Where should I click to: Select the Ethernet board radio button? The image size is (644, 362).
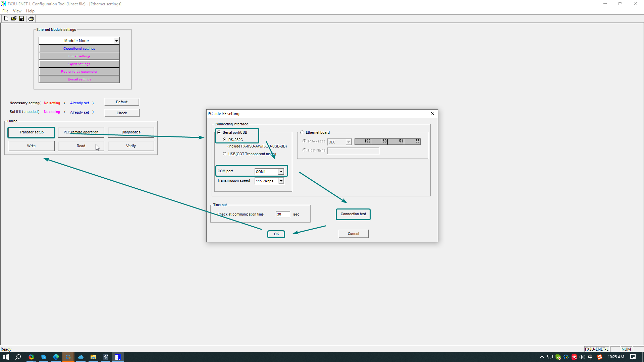pos(302,132)
